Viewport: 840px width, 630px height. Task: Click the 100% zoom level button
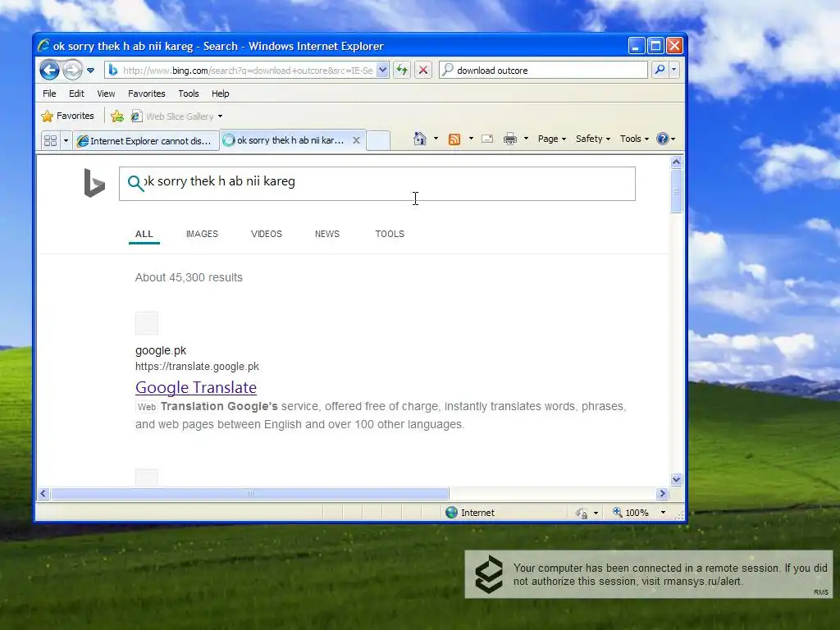click(631, 513)
